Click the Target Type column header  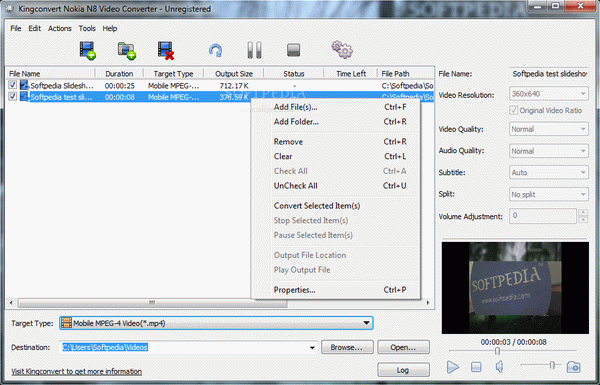pyautogui.click(x=173, y=73)
